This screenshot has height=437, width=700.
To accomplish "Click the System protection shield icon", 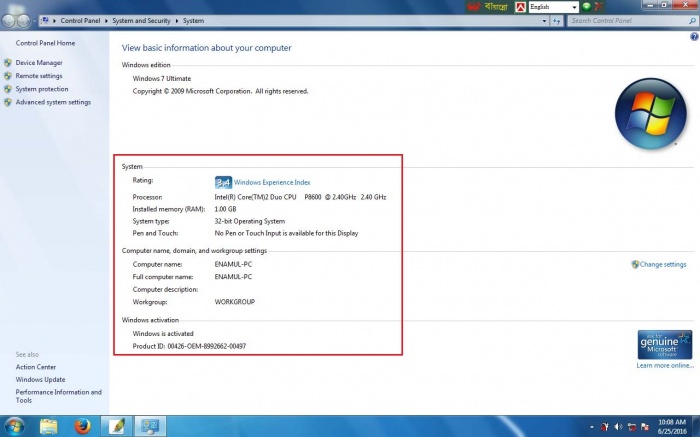I will tap(8, 89).
